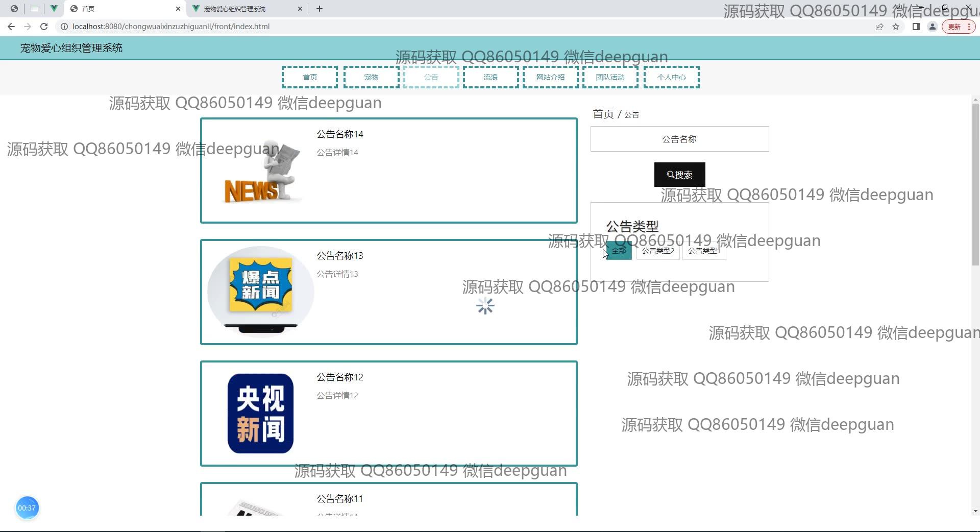Viewport: 980px width, 532px height.
Task: Go forward with the browser forward arrow
Action: (28, 27)
